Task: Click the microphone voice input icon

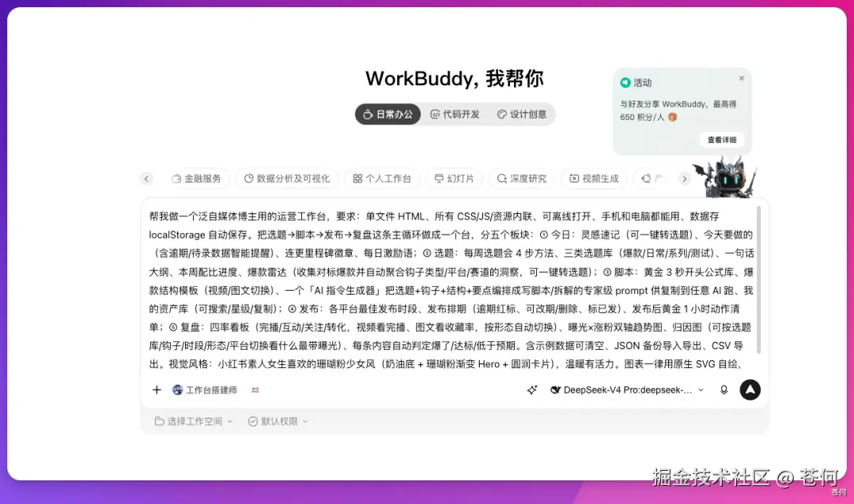Action: click(x=724, y=389)
